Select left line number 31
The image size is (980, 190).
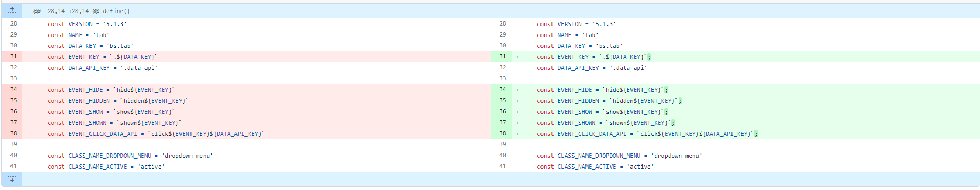click(x=14, y=56)
